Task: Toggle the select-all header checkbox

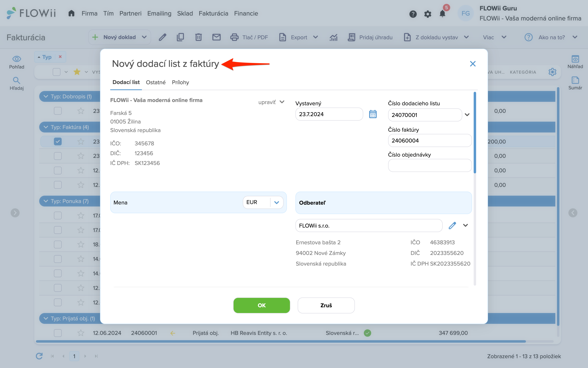Action: click(56, 72)
